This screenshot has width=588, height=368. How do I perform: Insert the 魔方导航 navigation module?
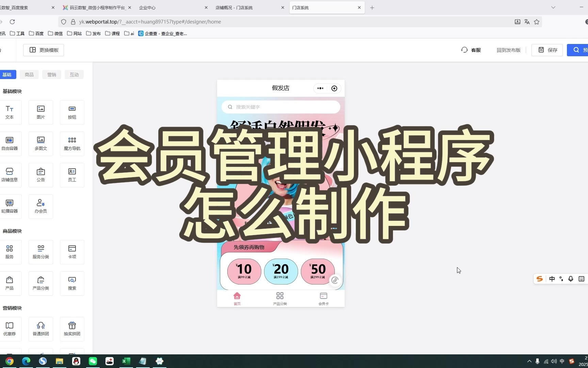(72, 143)
